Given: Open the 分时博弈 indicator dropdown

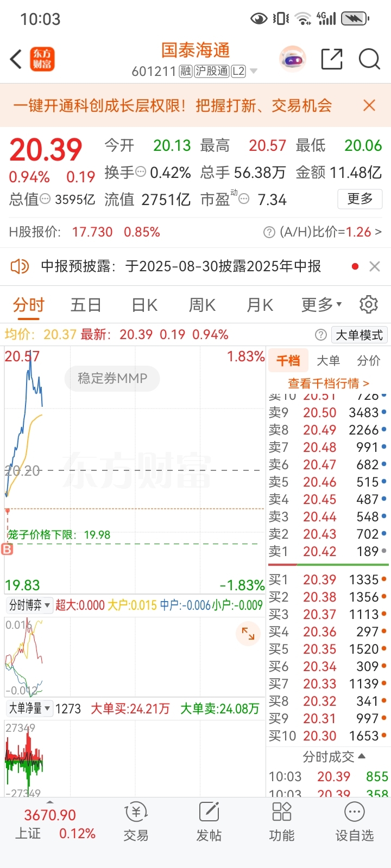Looking at the screenshot, I should [29, 605].
